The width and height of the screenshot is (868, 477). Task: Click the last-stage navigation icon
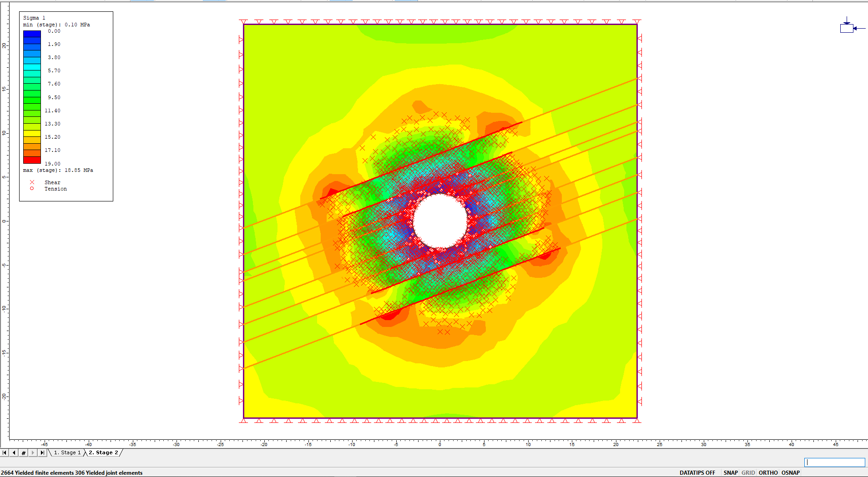42,452
